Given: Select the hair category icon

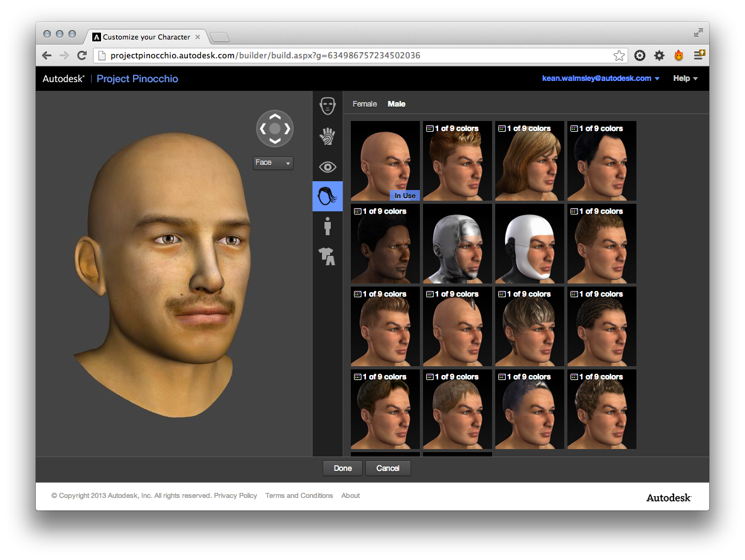Looking at the screenshot, I should tap(327, 196).
